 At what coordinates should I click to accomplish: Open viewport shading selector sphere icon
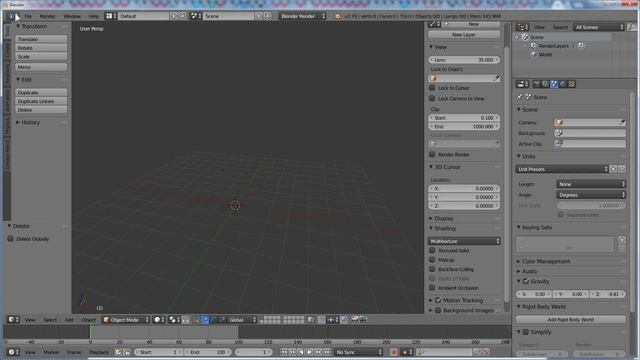click(159, 320)
